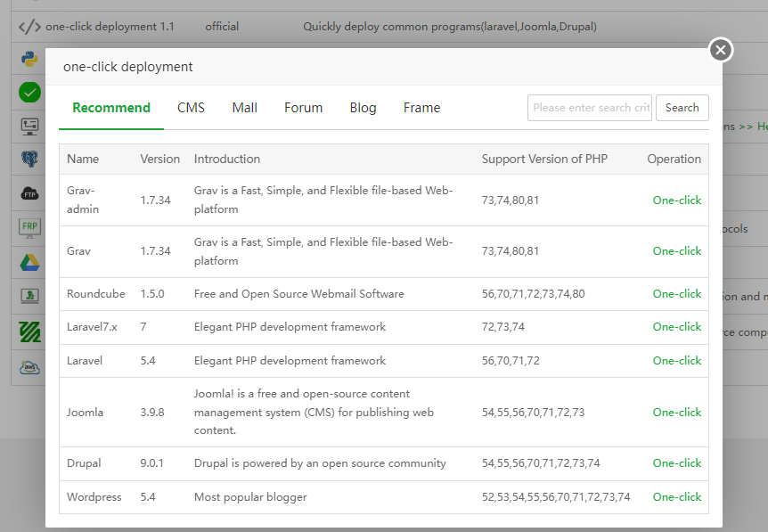Select the Forum tab

click(303, 108)
